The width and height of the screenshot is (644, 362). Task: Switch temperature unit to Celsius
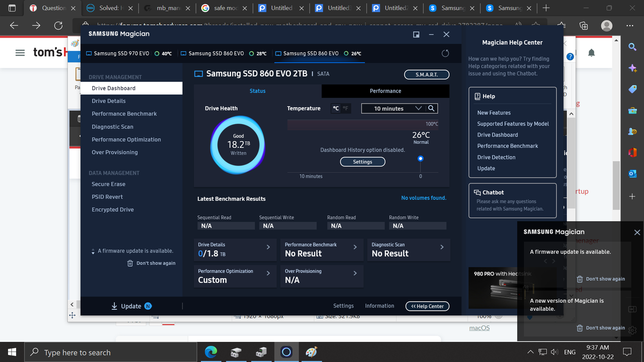pyautogui.click(x=336, y=108)
